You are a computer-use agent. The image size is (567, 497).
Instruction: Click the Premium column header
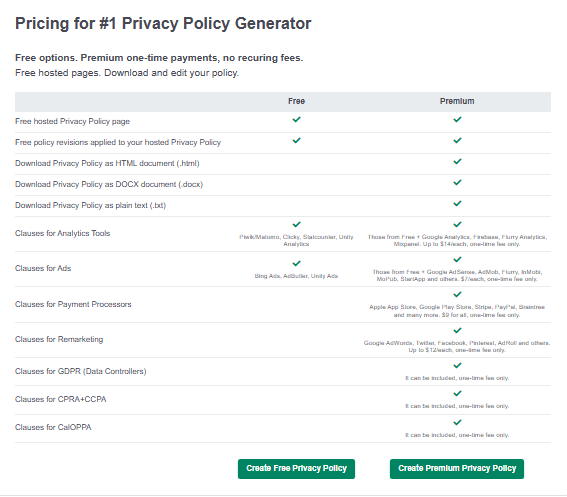point(457,101)
